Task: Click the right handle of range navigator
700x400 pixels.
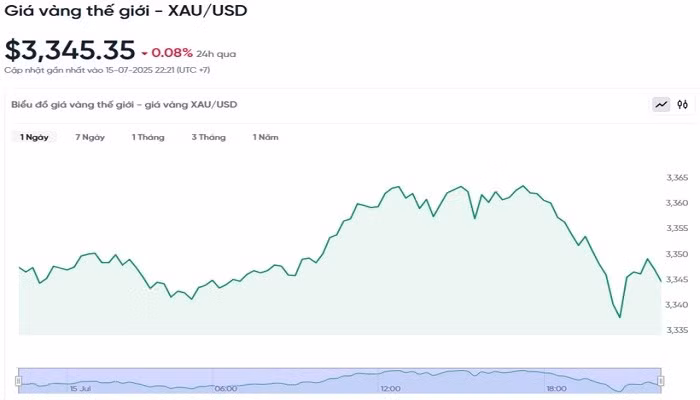Action: point(662,381)
